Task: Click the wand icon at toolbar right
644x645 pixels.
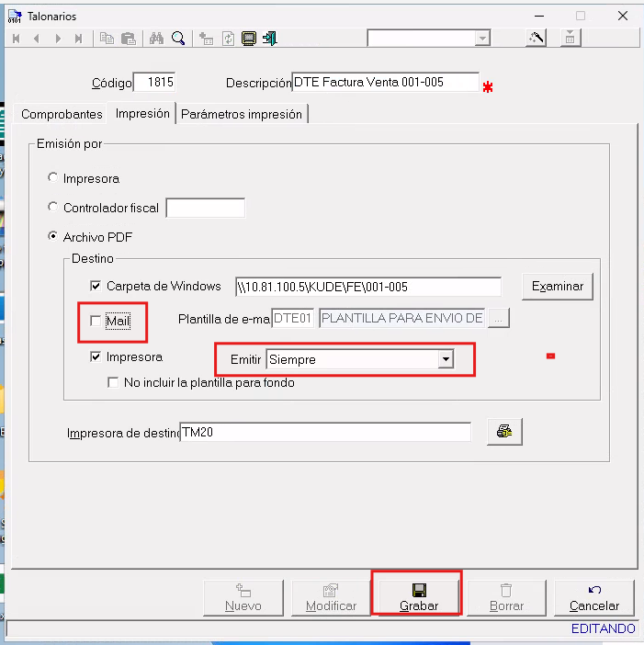Action: pyautogui.click(x=536, y=39)
